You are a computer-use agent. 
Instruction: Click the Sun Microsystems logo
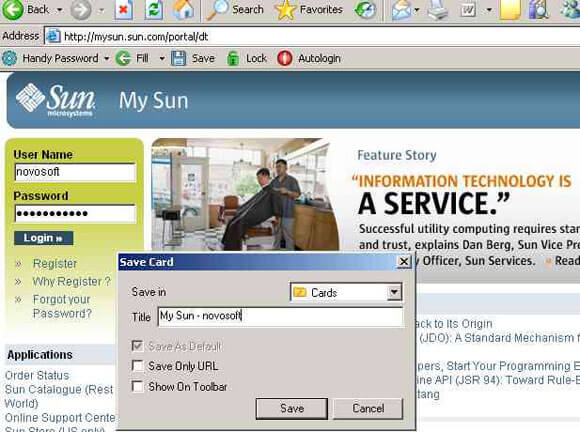[x=55, y=100]
